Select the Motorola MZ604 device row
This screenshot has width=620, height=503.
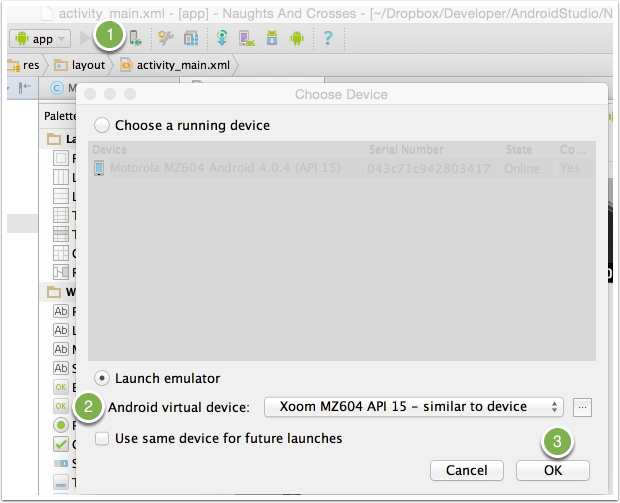(x=340, y=168)
